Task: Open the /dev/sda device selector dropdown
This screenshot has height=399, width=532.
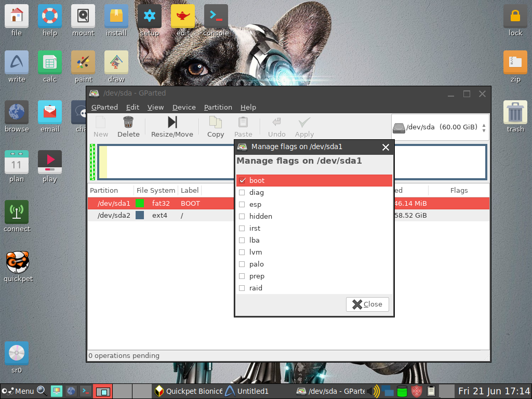Action: click(440, 127)
